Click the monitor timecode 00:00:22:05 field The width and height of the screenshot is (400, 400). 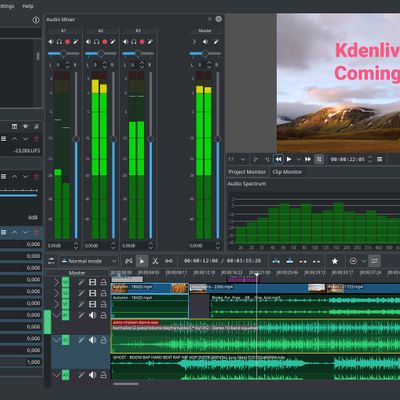[348, 159]
